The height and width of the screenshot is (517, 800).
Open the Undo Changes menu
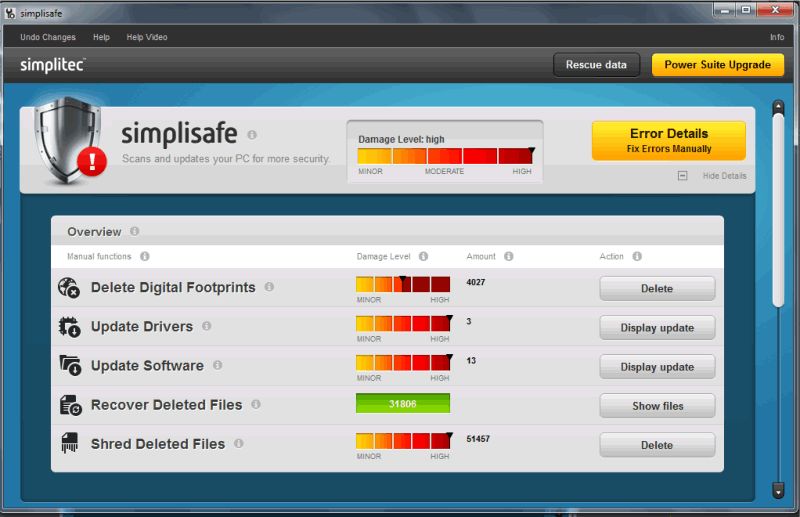coord(48,37)
